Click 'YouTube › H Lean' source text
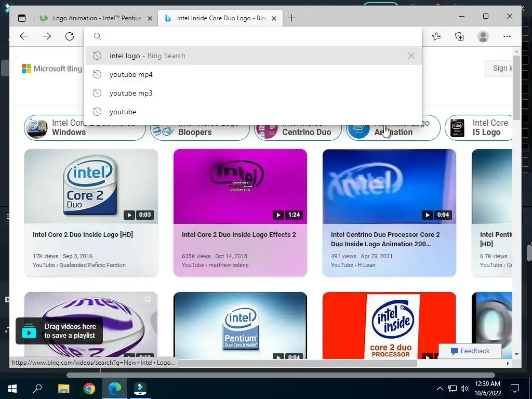This screenshot has width=532, height=399. [x=353, y=265]
